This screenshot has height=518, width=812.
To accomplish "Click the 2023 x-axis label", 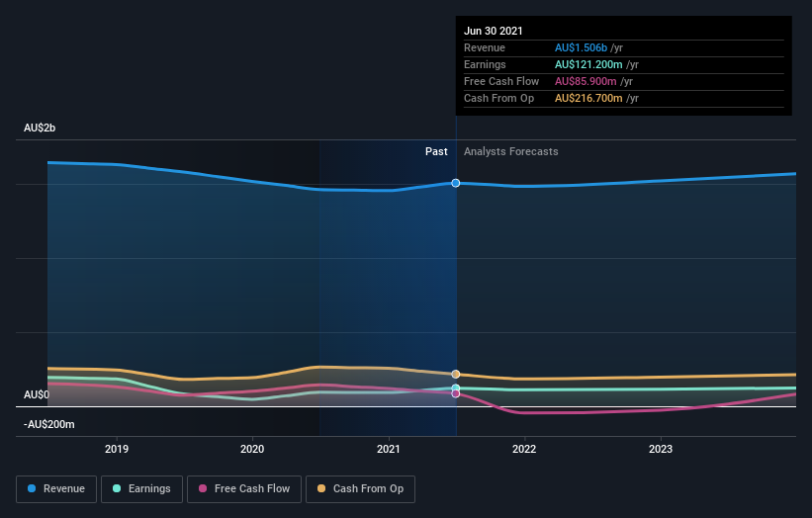I will (661, 449).
